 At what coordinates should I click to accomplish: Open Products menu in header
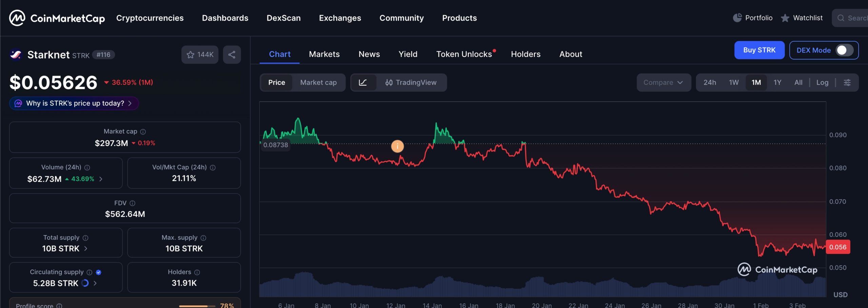click(459, 18)
